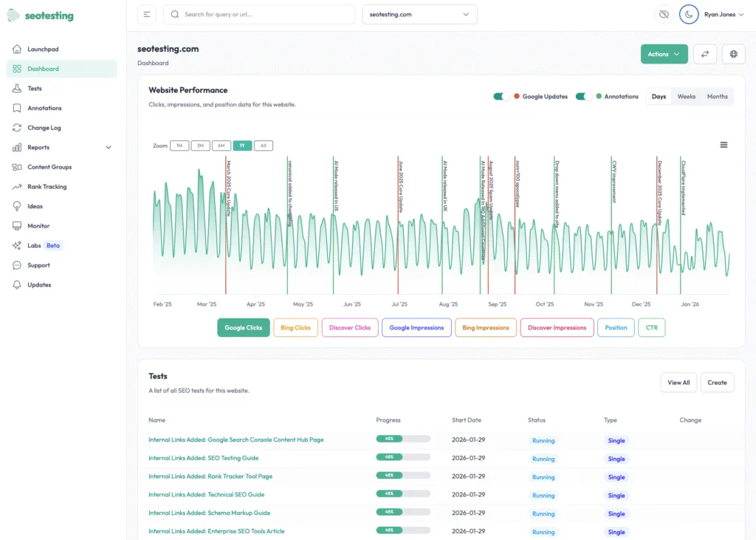Toggle Annotations visibility on the chart
Viewport: 756px width, 540px height.
[x=583, y=96]
